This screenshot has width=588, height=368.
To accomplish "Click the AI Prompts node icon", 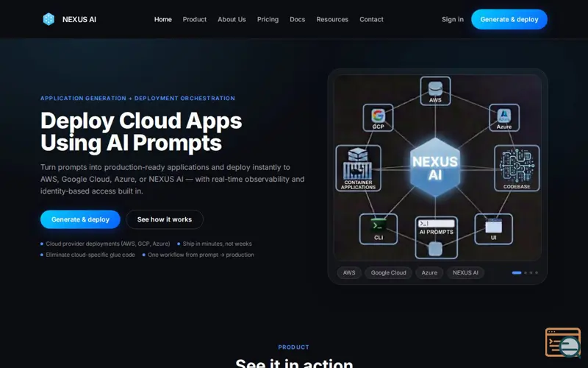I will (436, 224).
